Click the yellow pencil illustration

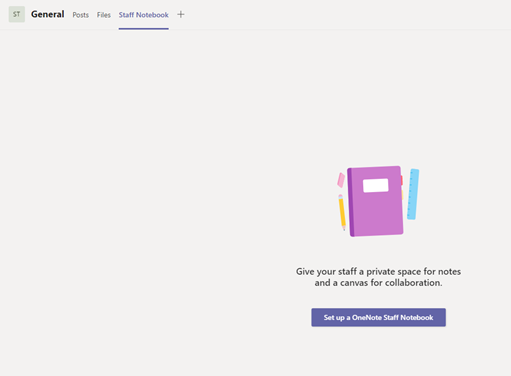pos(342,212)
